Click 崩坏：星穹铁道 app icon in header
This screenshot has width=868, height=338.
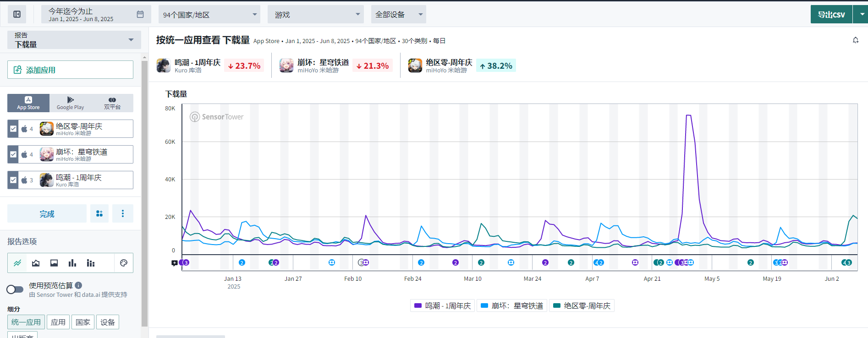pyautogui.click(x=286, y=65)
